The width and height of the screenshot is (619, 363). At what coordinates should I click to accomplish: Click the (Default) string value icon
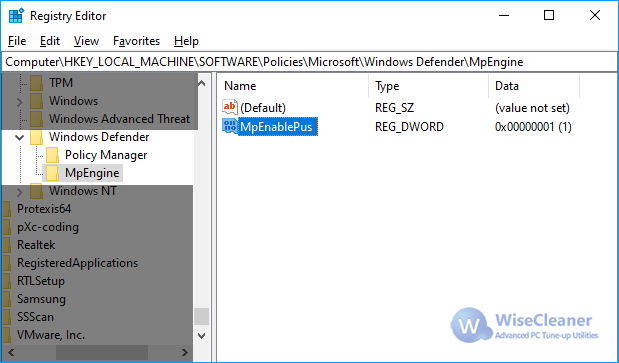pyautogui.click(x=230, y=107)
